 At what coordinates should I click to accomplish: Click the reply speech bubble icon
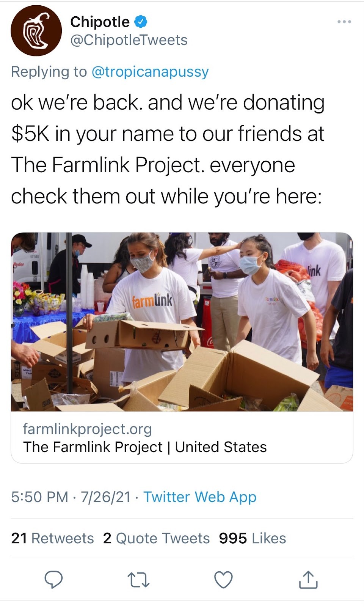click(x=53, y=580)
